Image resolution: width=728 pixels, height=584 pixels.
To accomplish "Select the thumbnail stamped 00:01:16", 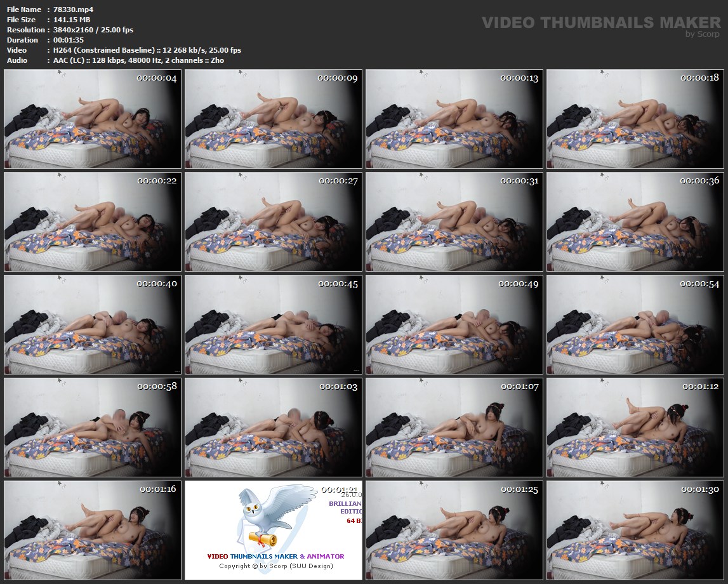I will coord(93,530).
